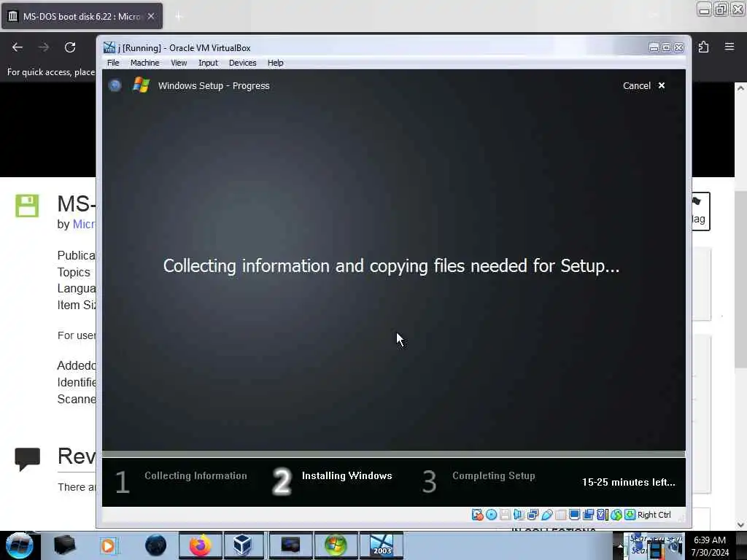Open the View menu in VirtualBox
Image resolution: width=747 pixels, height=560 pixels.
[179, 63]
